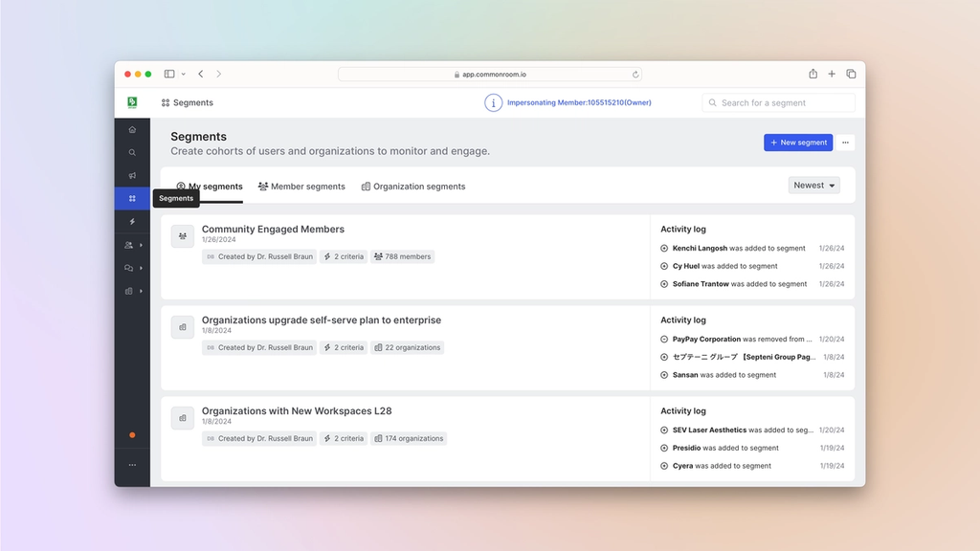Viewport: 980px width, 551px height.
Task: Click the New segment button
Action: 798,143
